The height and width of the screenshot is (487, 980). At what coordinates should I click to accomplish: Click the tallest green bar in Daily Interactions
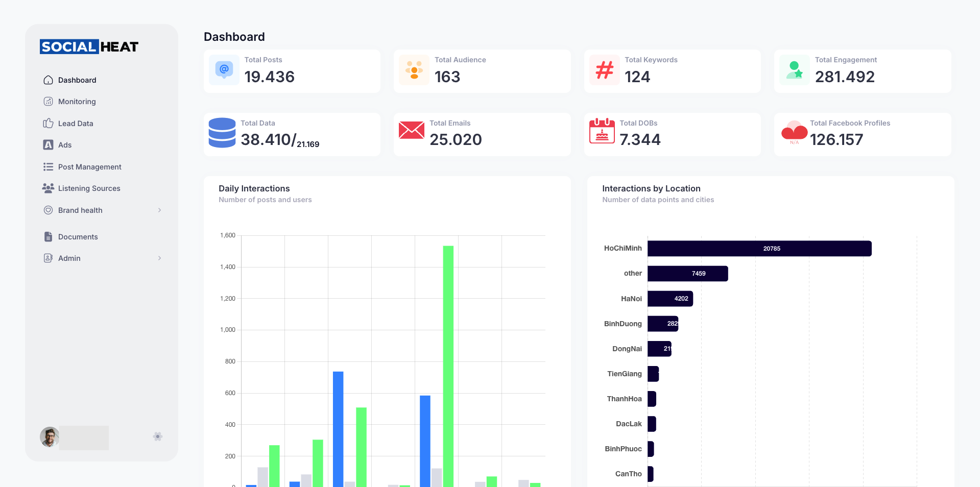pyautogui.click(x=448, y=366)
